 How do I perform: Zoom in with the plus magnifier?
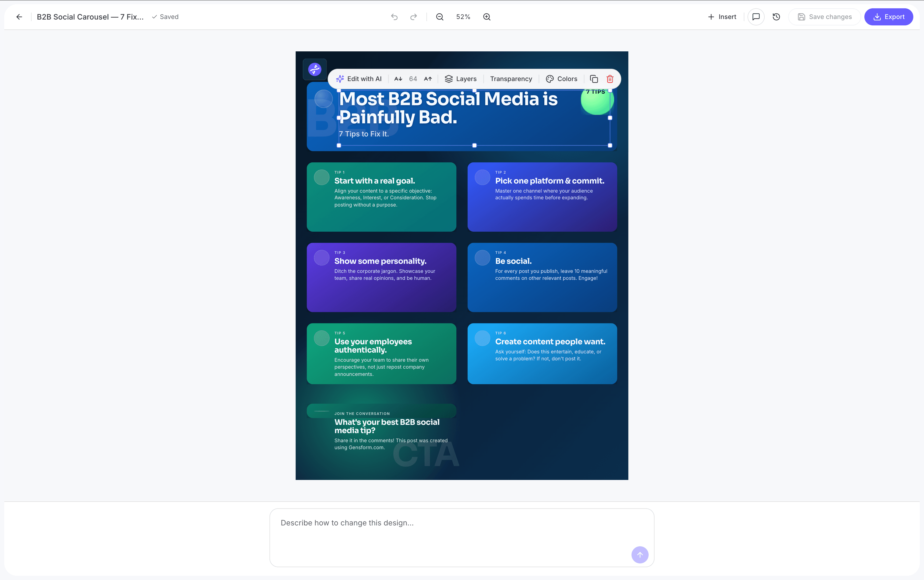click(x=487, y=17)
